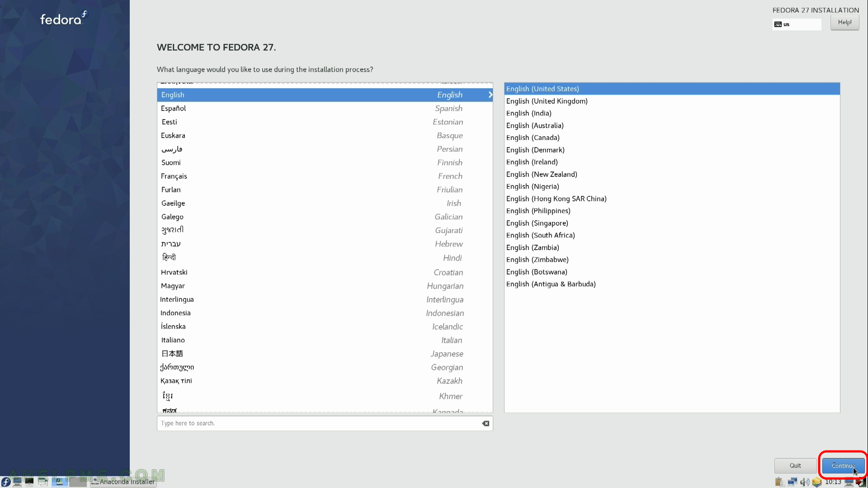The height and width of the screenshot is (488, 868).
Task: Click the 10:13 clock in tray
Action: point(833,482)
